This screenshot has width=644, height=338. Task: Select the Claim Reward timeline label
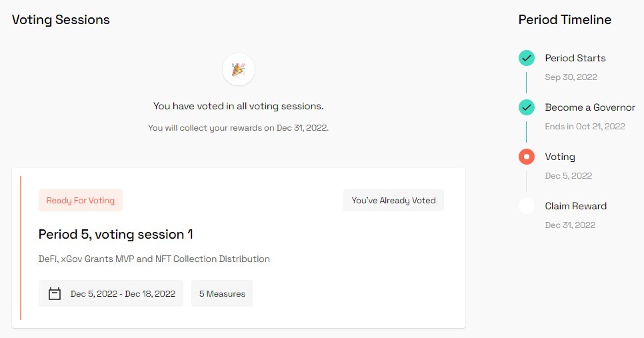pyautogui.click(x=576, y=206)
